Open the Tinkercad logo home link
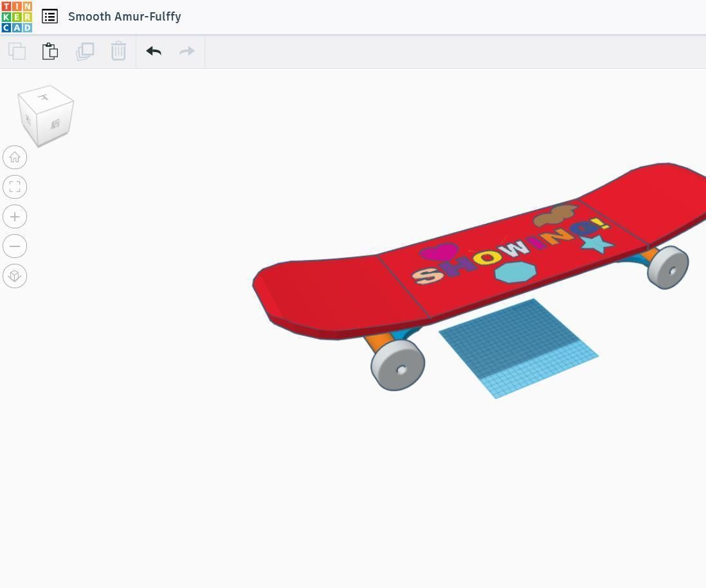The image size is (706, 588). pyautogui.click(x=17, y=17)
